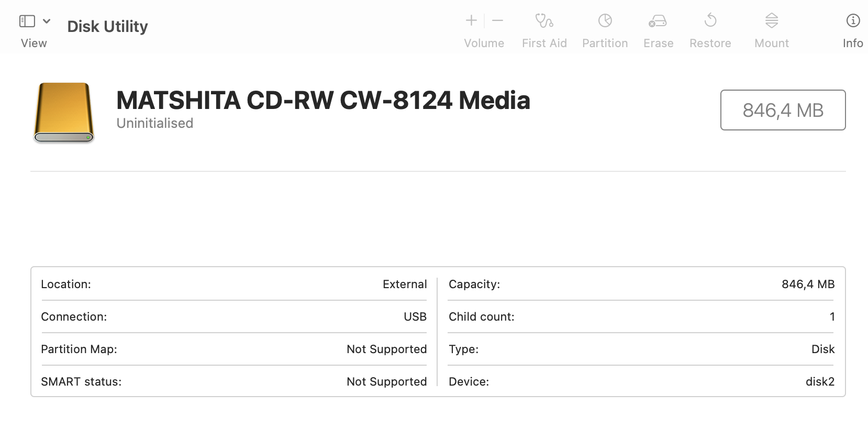Viewport: 868px width, 438px height.
Task: Click the Disk Utility window title
Action: point(108,26)
